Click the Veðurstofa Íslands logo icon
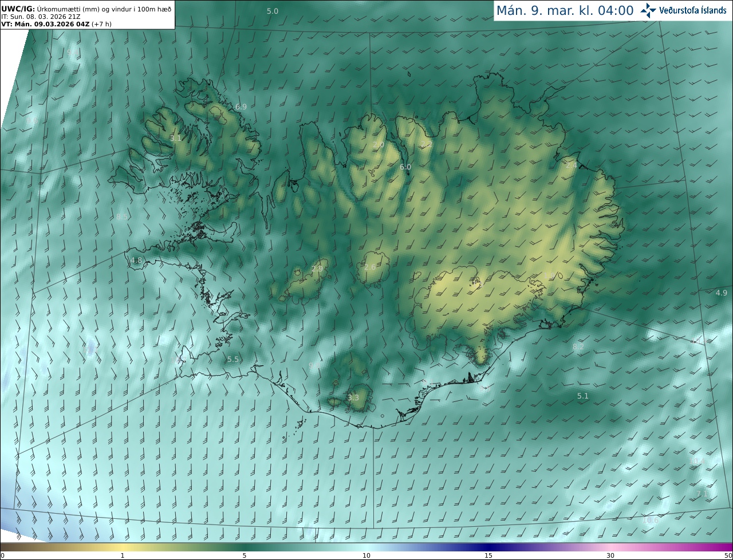Viewport: 733px width, 560px height. point(648,10)
